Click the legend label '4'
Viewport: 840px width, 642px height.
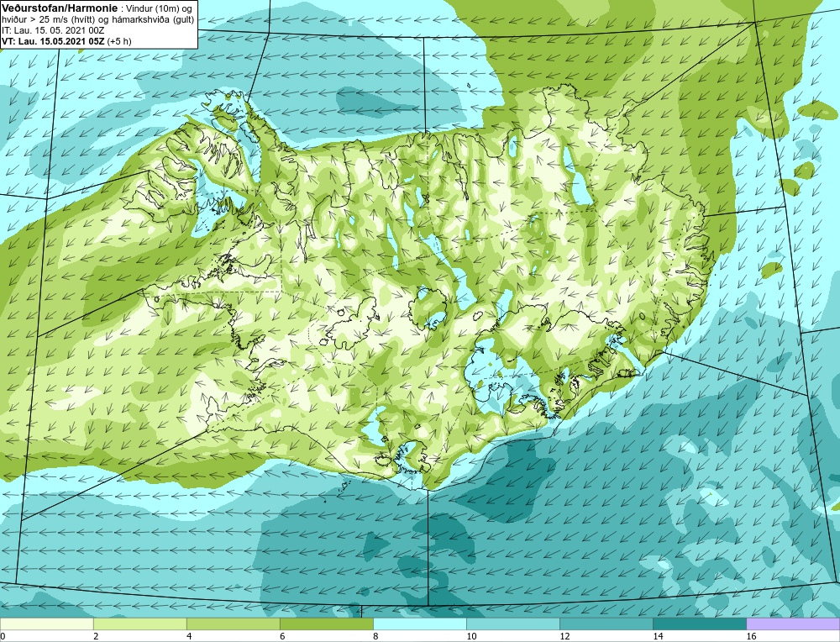point(189,636)
